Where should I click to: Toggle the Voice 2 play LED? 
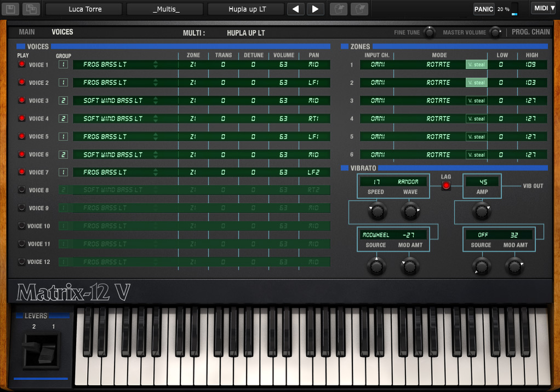pos(22,82)
